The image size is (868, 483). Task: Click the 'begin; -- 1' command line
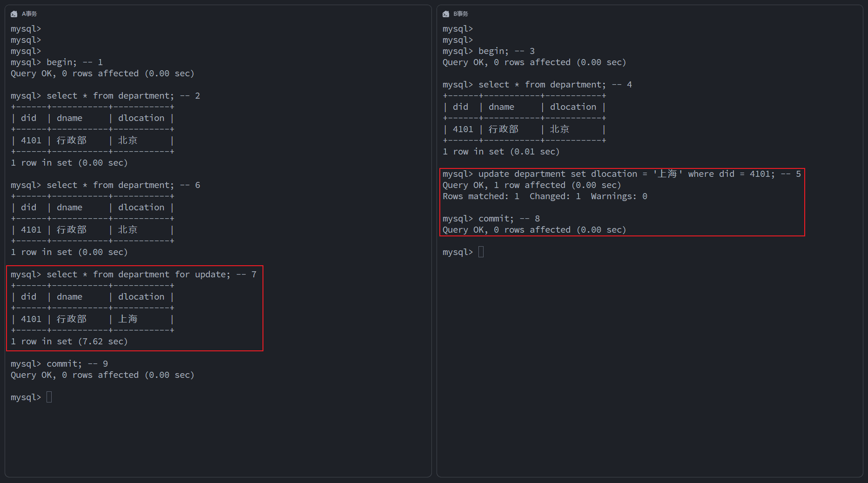pyautogui.click(x=74, y=62)
